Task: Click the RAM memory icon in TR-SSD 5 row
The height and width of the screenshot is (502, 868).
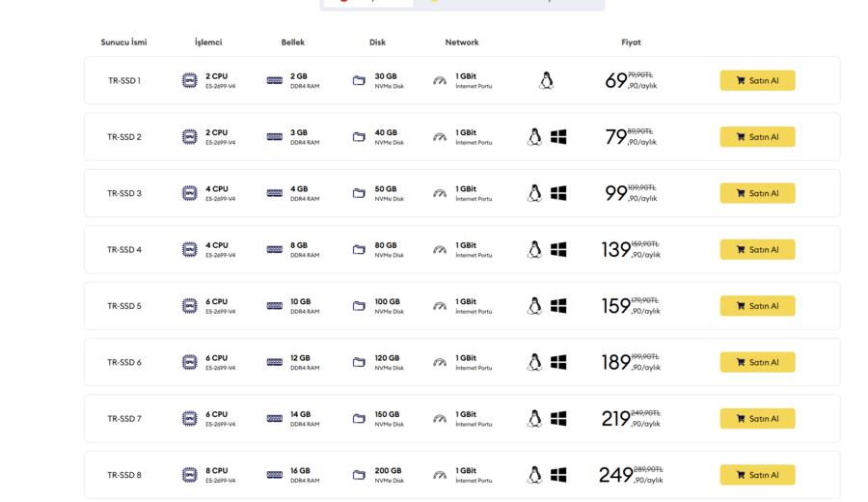Action: pos(275,306)
